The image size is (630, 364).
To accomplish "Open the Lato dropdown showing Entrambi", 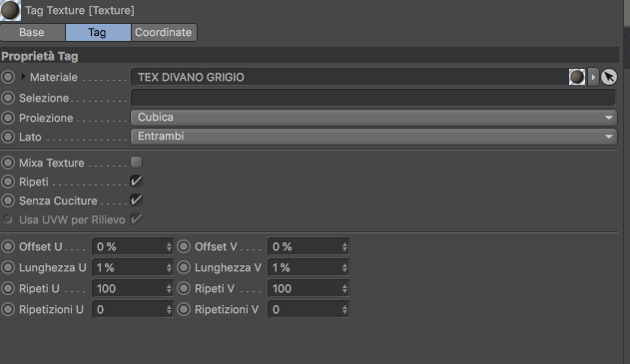I will click(373, 137).
